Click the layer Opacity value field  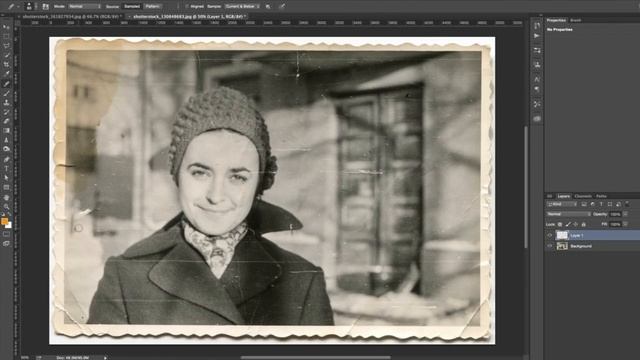tap(615, 214)
